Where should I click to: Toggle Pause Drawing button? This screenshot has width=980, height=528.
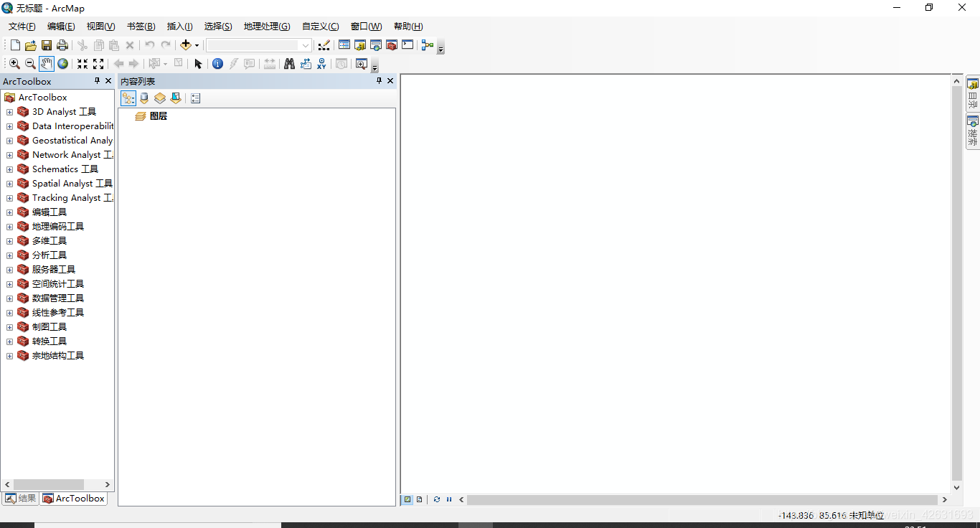tap(449, 499)
